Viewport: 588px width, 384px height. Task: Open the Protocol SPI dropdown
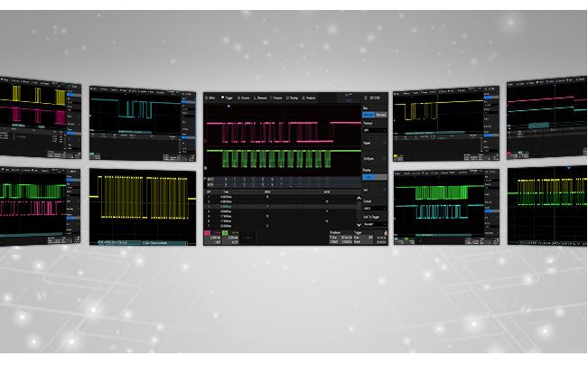[373, 131]
